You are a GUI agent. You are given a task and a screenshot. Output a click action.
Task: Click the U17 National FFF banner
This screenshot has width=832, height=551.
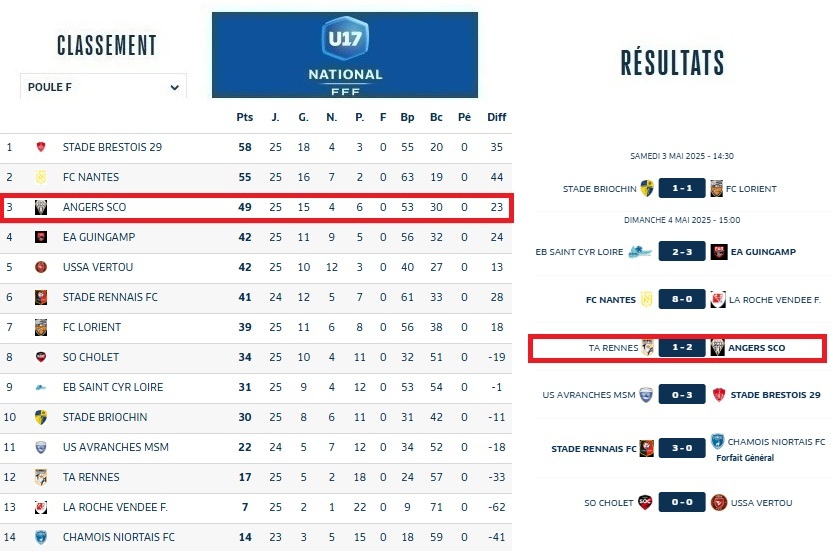[345, 55]
